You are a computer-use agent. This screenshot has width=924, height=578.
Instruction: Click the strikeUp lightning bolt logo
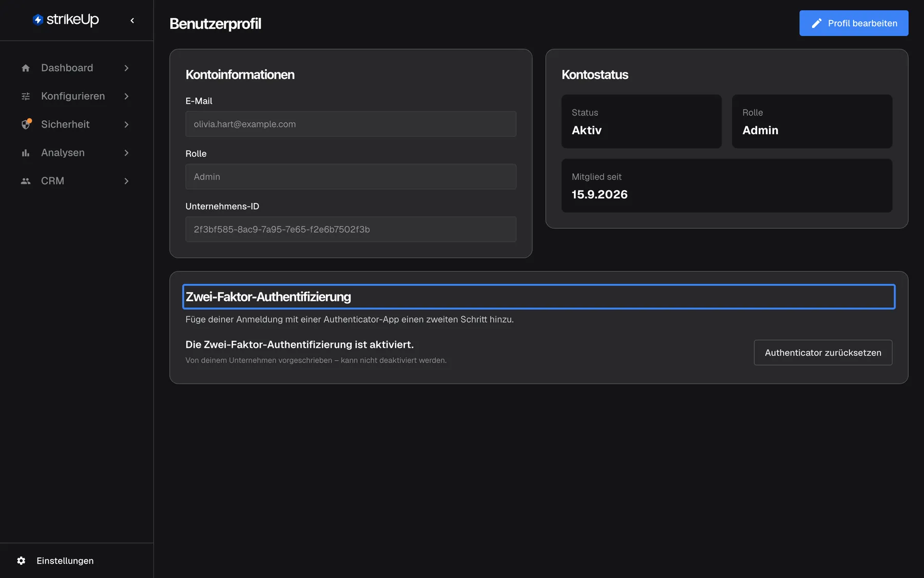(38, 20)
